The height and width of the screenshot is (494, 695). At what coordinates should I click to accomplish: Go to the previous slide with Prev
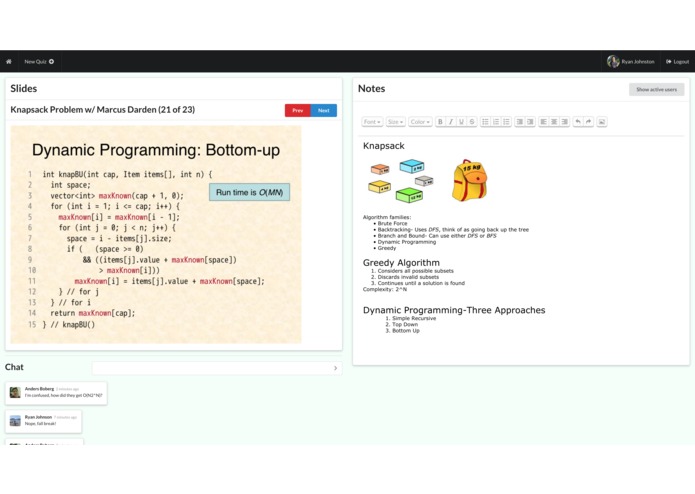[x=297, y=110]
